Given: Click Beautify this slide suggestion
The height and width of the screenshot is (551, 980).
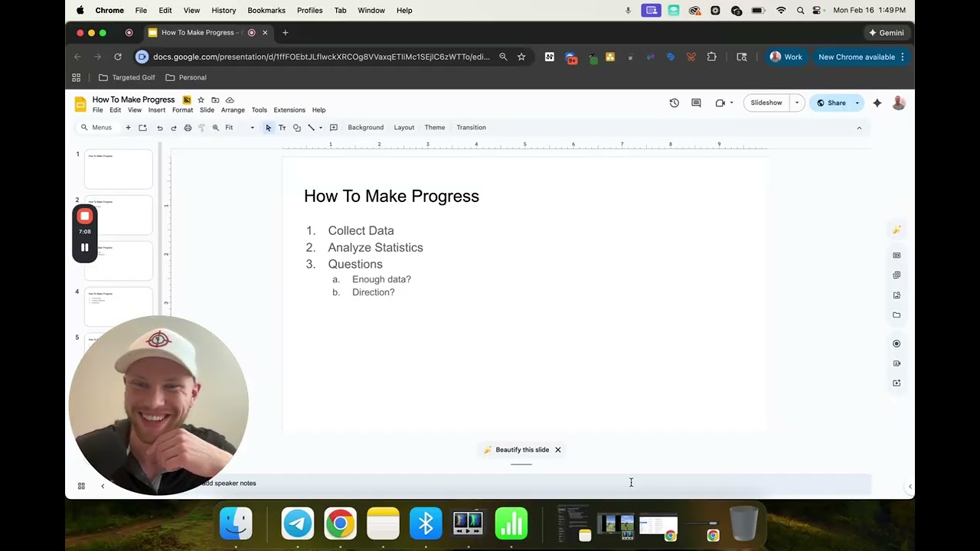Looking at the screenshot, I should click(516, 450).
